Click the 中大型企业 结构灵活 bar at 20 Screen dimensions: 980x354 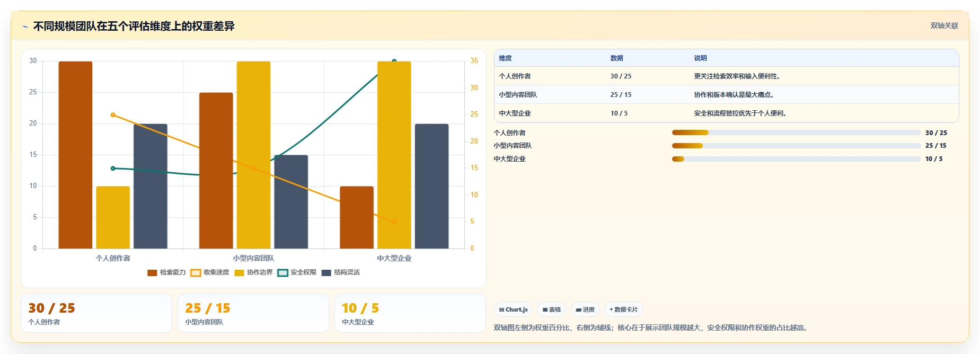pyautogui.click(x=432, y=186)
